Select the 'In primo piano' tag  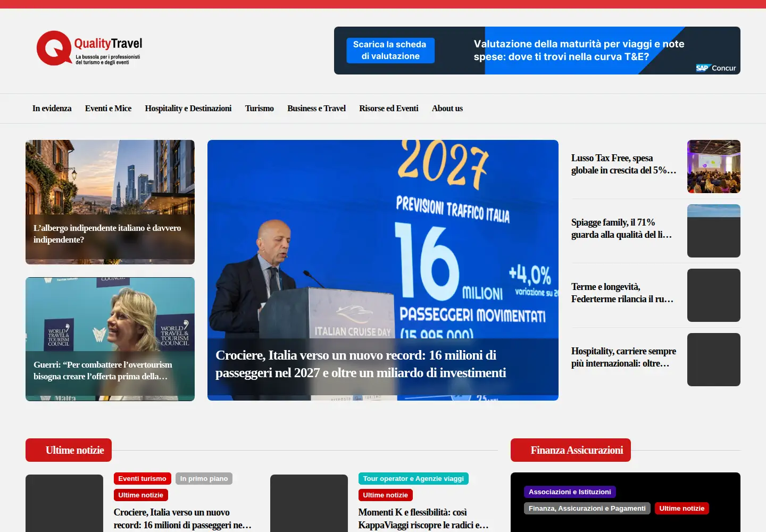[x=204, y=479]
